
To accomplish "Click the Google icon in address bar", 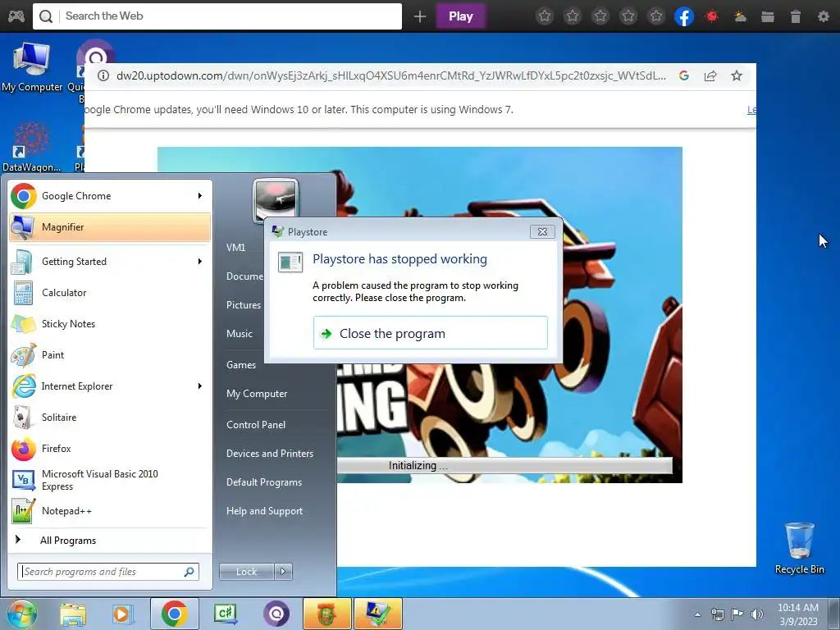I will (x=683, y=76).
